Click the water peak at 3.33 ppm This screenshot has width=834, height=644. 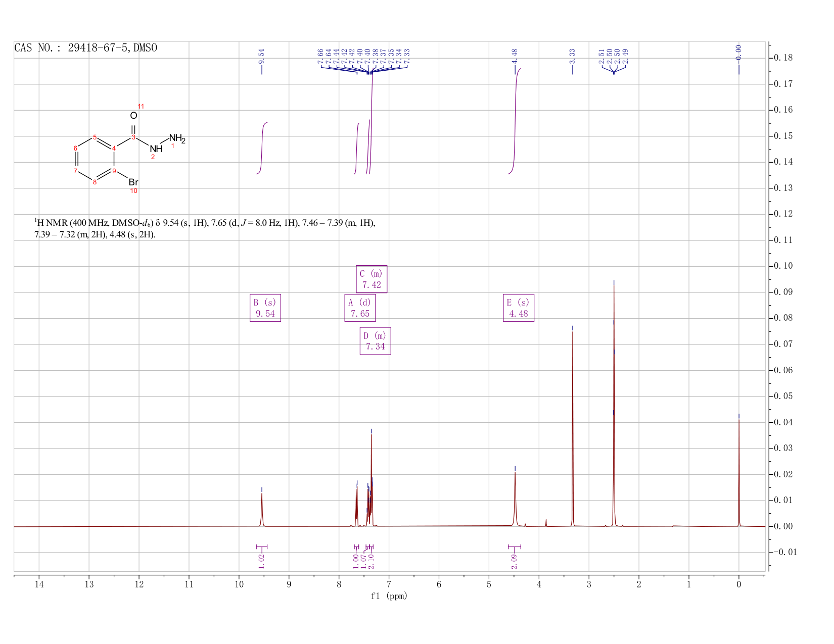(x=572, y=429)
